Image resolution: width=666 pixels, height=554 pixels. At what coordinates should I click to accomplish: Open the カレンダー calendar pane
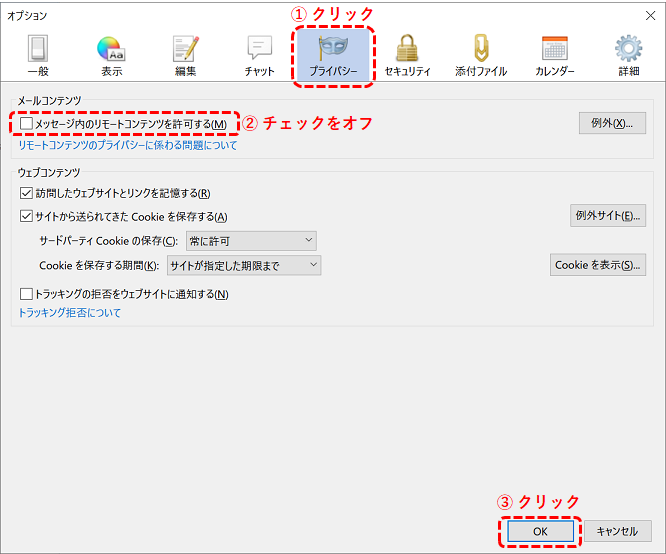[x=555, y=56]
